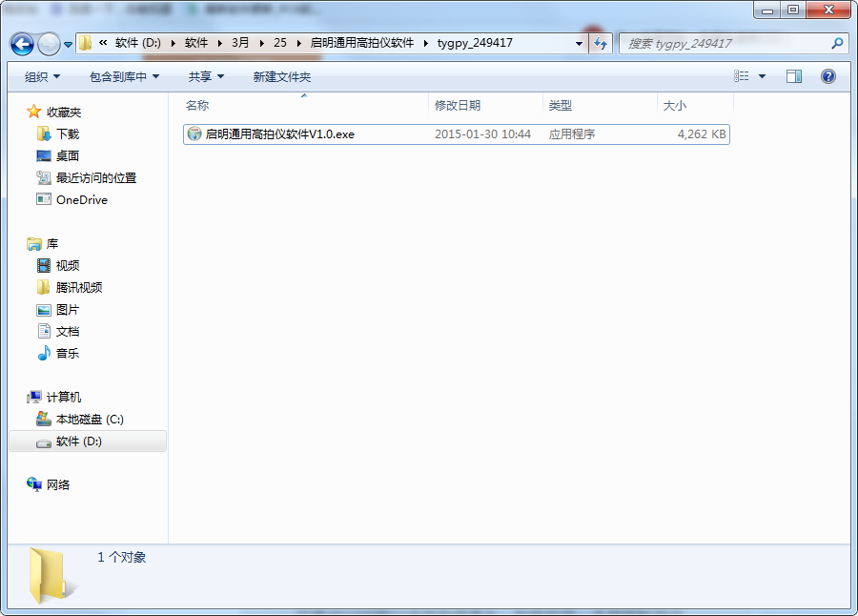Open the 包含到库中 dropdown menu
Viewport: 858px width, 616px height.
[x=124, y=76]
